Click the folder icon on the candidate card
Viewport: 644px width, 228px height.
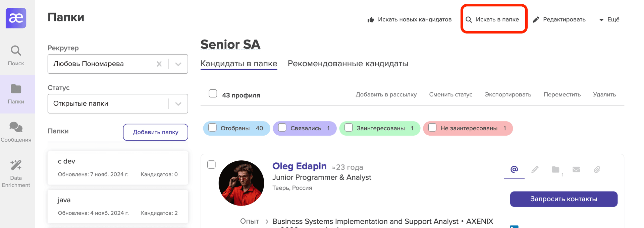tap(555, 169)
